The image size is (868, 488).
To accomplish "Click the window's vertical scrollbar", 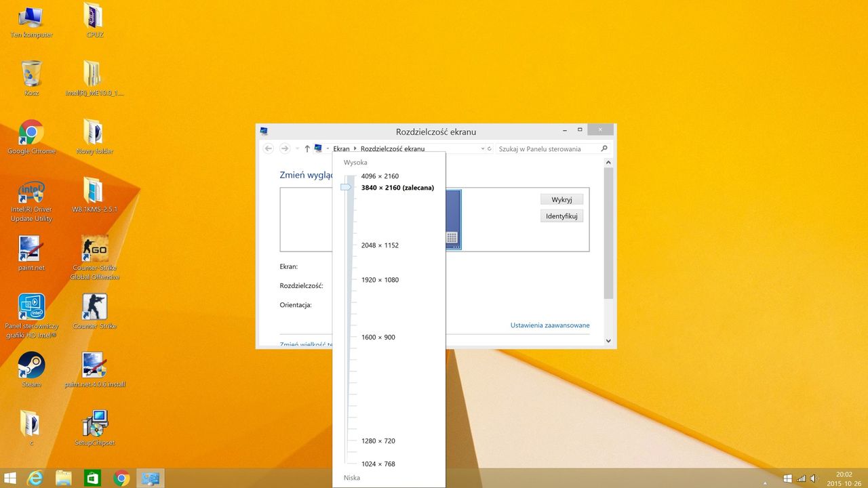I will (608, 233).
